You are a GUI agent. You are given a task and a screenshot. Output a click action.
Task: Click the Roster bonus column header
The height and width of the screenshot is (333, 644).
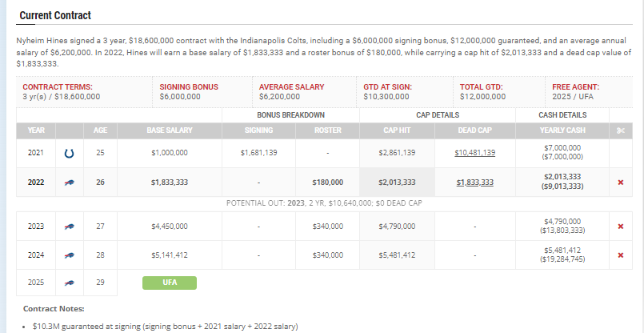pyautogui.click(x=328, y=130)
